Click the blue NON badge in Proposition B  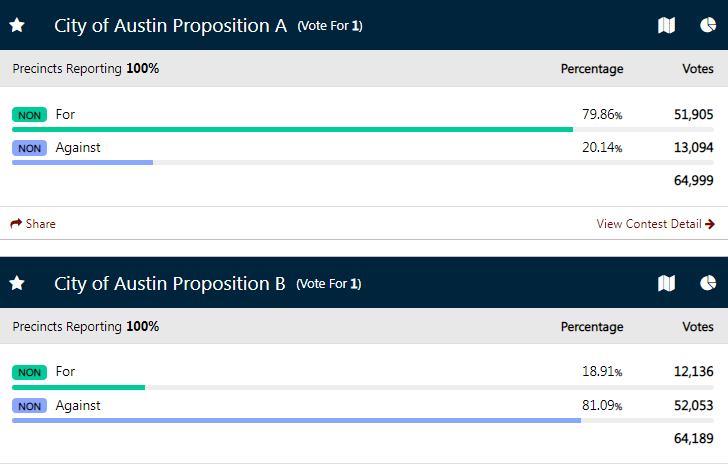pyautogui.click(x=29, y=406)
